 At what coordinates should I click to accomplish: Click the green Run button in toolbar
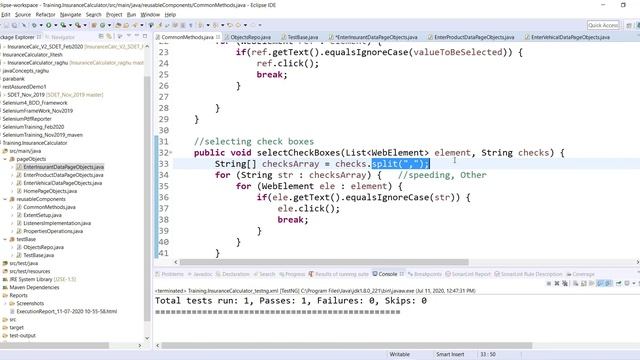pyautogui.click(x=49, y=25)
